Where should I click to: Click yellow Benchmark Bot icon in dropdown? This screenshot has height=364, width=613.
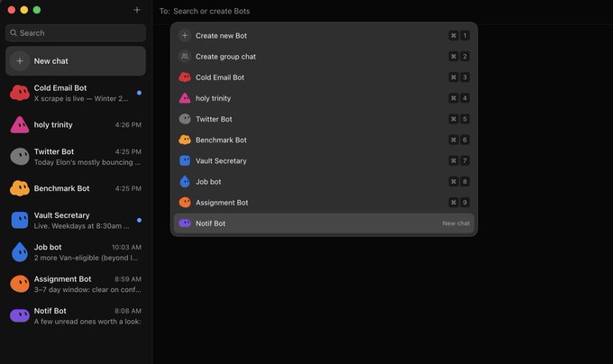coord(185,140)
